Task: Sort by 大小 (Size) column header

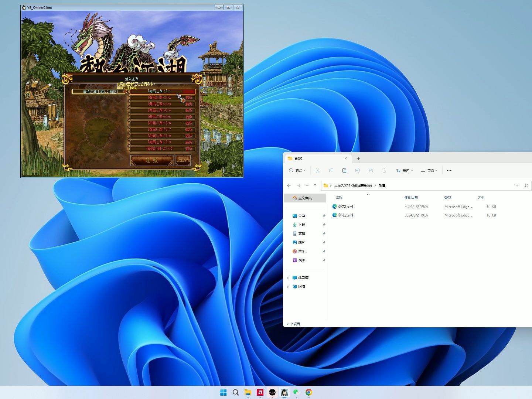Action: coord(481,197)
